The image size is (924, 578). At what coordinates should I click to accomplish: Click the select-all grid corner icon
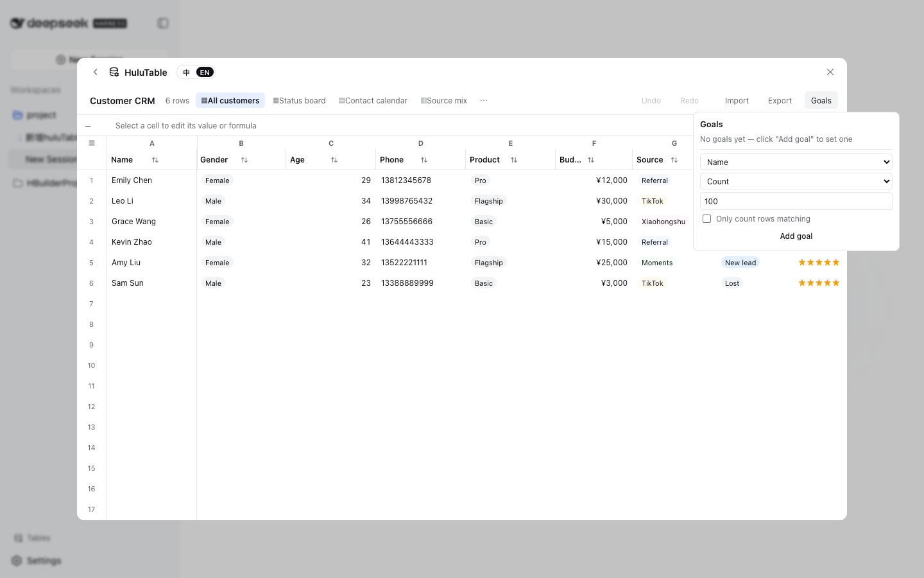pos(92,143)
